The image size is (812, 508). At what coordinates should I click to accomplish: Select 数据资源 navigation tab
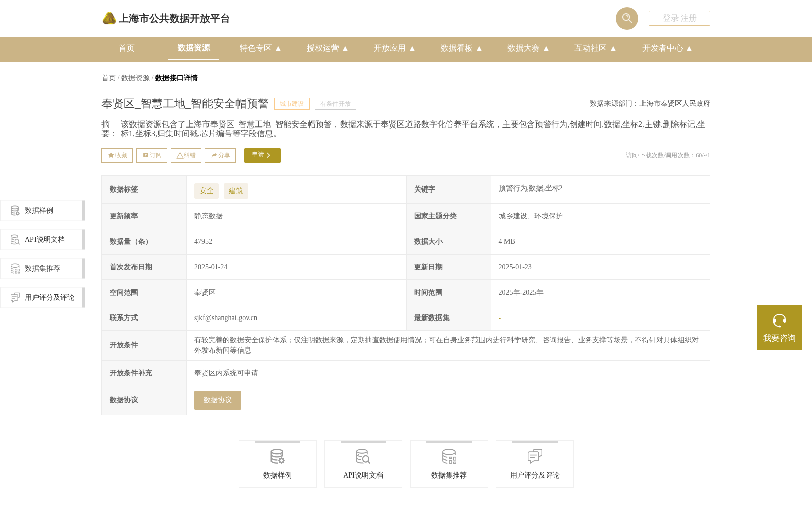[194, 48]
